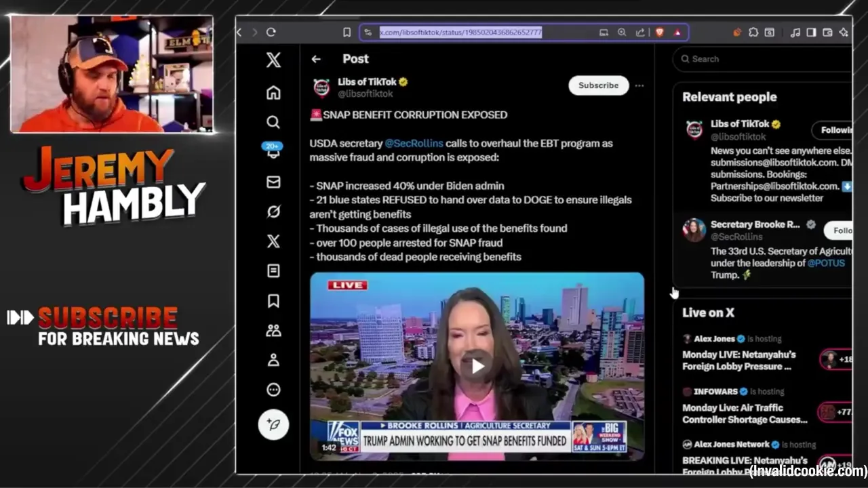Share this page via address bar icon
The width and height of the screenshot is (868, 488).
tap(640, 32)
